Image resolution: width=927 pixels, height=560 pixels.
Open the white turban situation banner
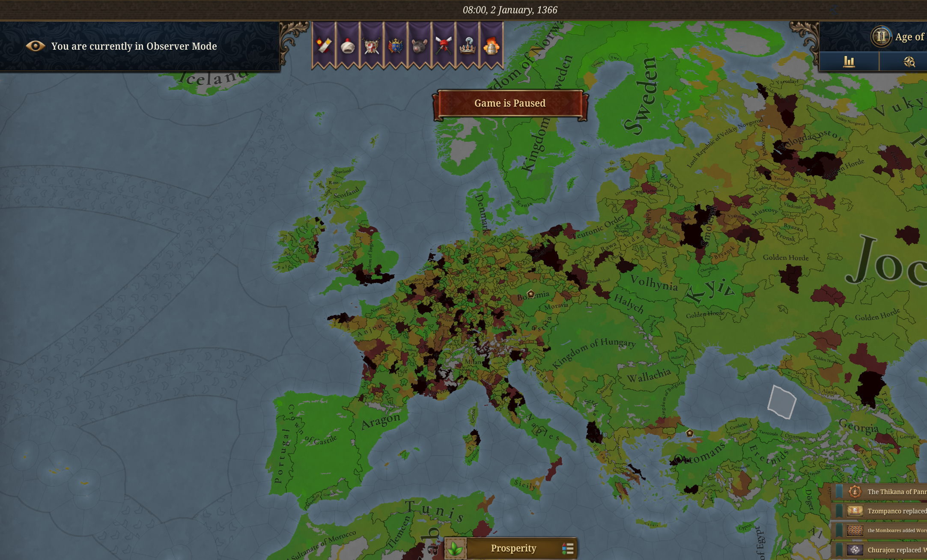(348, 45)
